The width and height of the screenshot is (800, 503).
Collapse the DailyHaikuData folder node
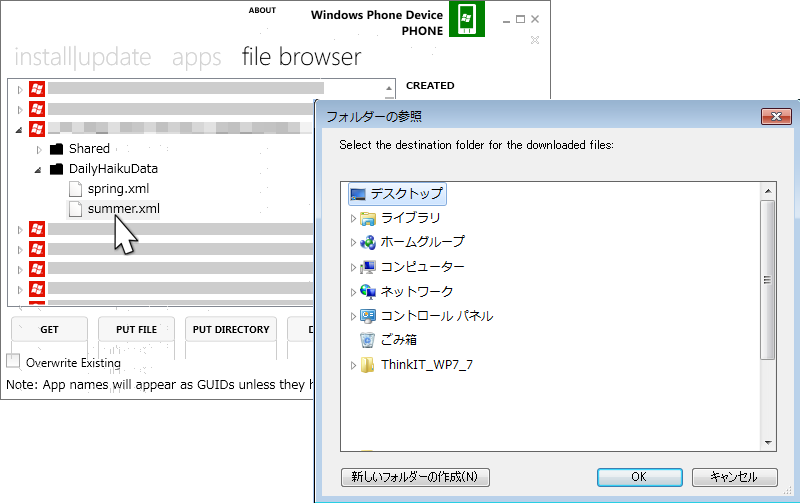pyautogui.click(x=38, y=170)
